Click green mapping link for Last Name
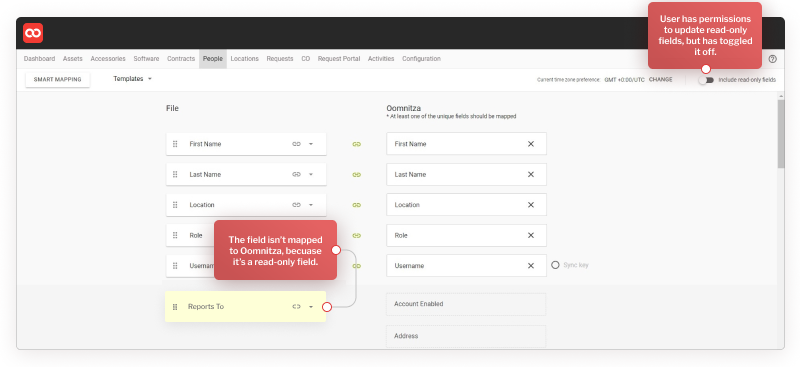The height and width of the screenshot is (367, 800). (357, 175)
